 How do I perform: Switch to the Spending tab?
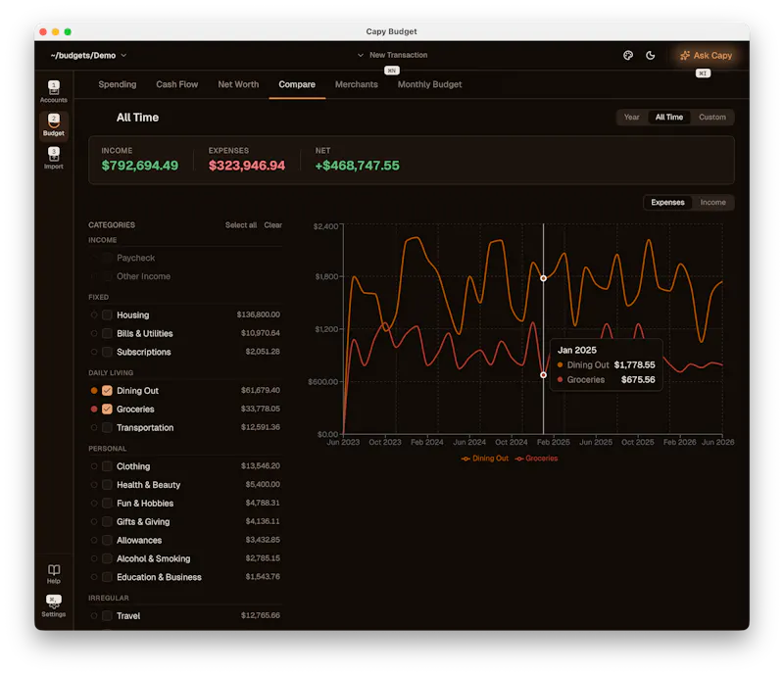pyautogui.click(x=118, y=84)
